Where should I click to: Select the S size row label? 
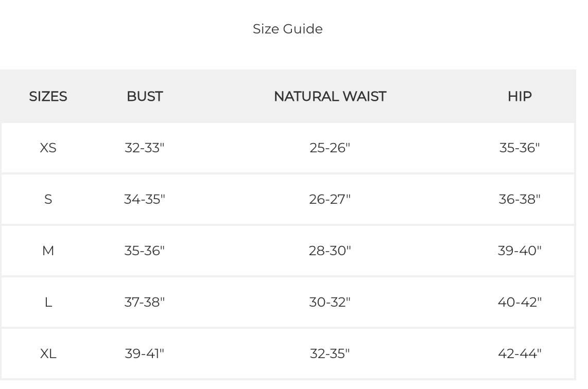tap(48, 200)
